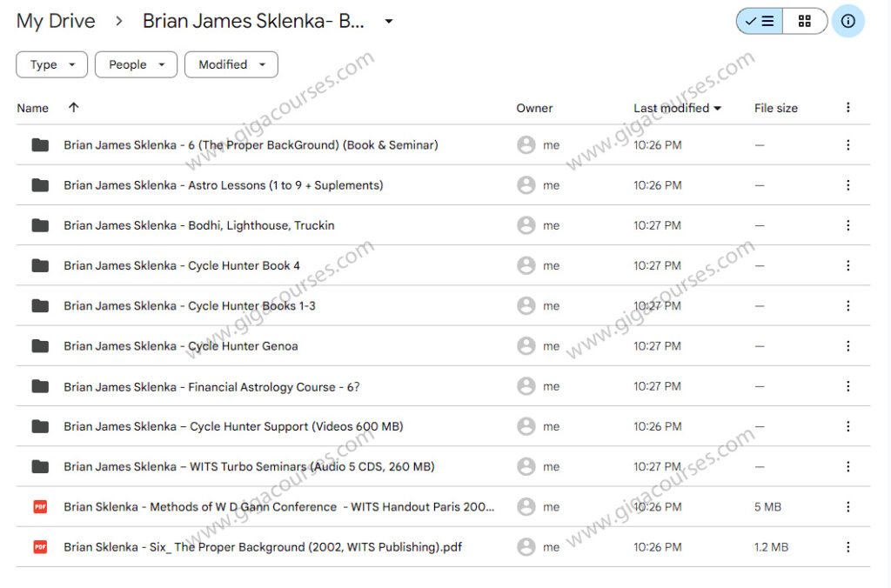The height and width of the screenshot is (588, 891).
Task: Click the File size column header
Action: tap(775, 108)
